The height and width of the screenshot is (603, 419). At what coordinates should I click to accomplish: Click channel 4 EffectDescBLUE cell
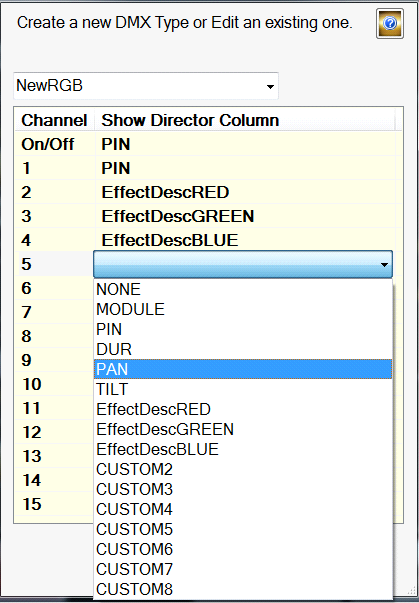[x=248, y=240]
